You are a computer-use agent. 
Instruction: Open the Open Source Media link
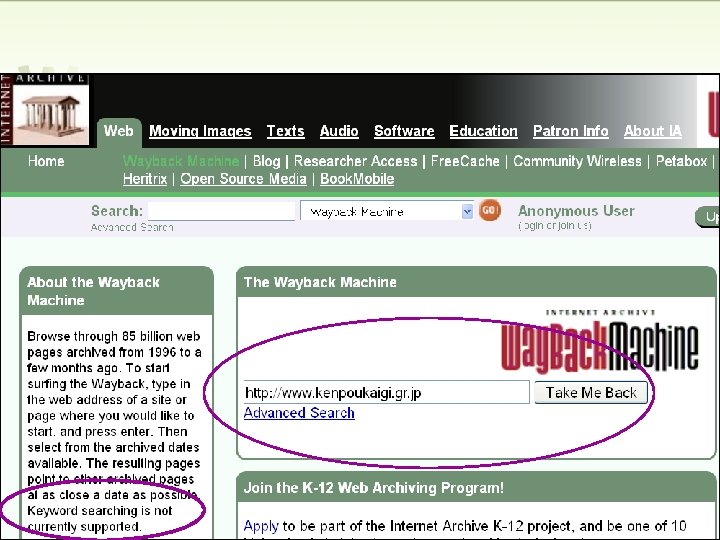pyautogui.click(x=243, y=179)
